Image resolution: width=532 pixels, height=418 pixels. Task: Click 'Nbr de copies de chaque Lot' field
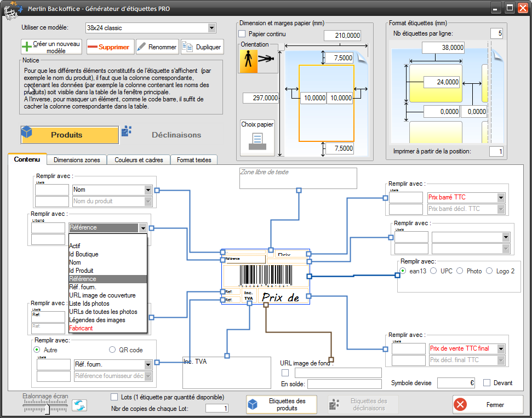(x=217, y=409)
